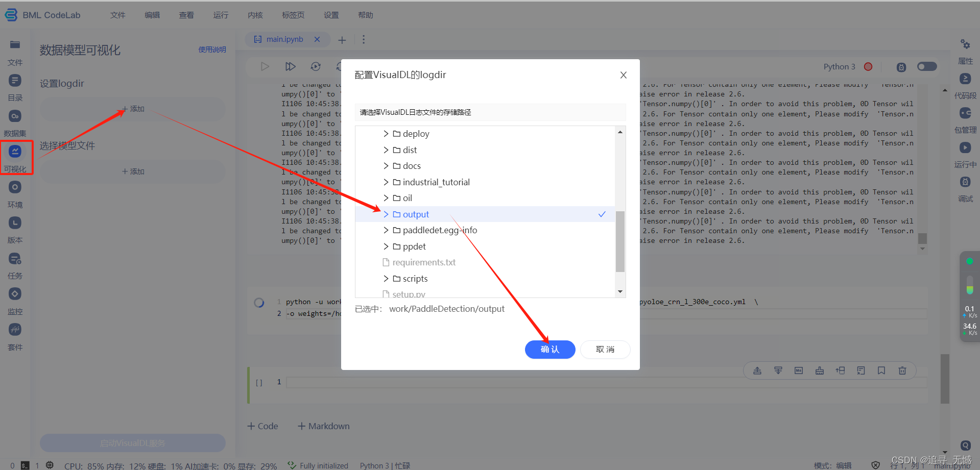Expand the ppdet folder
980x470 pixels.
[x=386, y=246]
